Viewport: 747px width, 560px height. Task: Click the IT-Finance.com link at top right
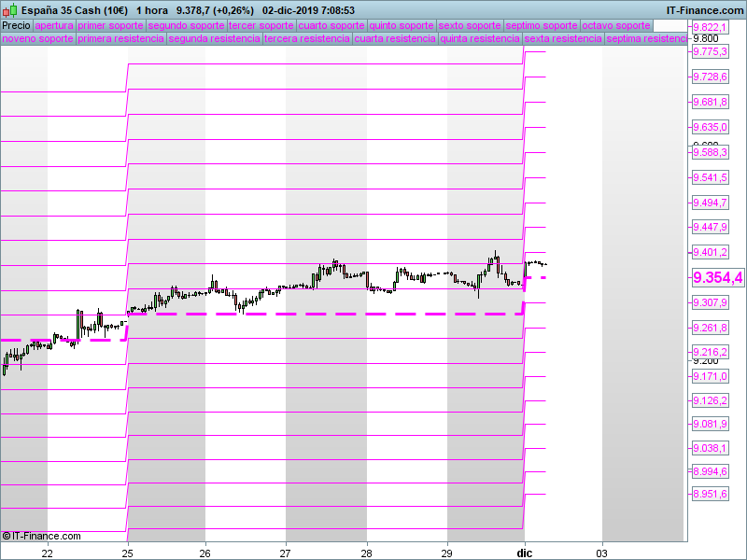[704, 10]
